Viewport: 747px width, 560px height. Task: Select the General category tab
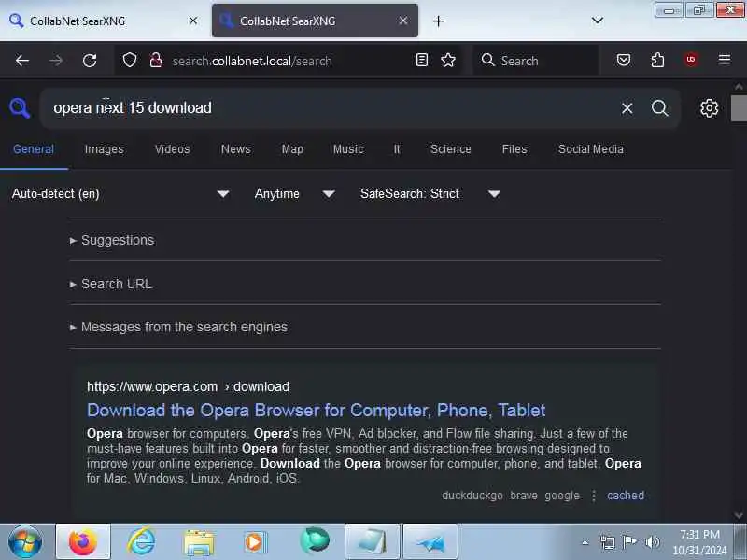(x=34, y=149)
